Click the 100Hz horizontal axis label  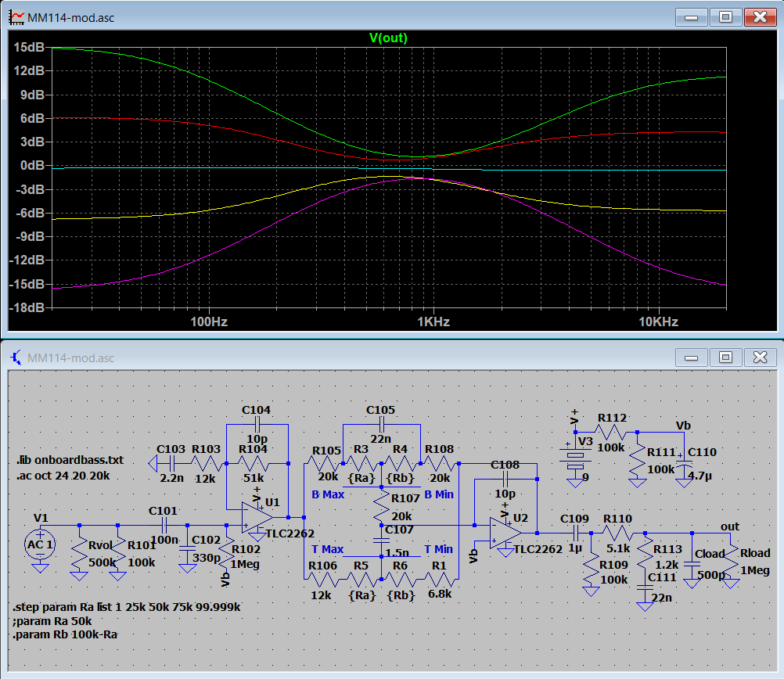[209, 322]
